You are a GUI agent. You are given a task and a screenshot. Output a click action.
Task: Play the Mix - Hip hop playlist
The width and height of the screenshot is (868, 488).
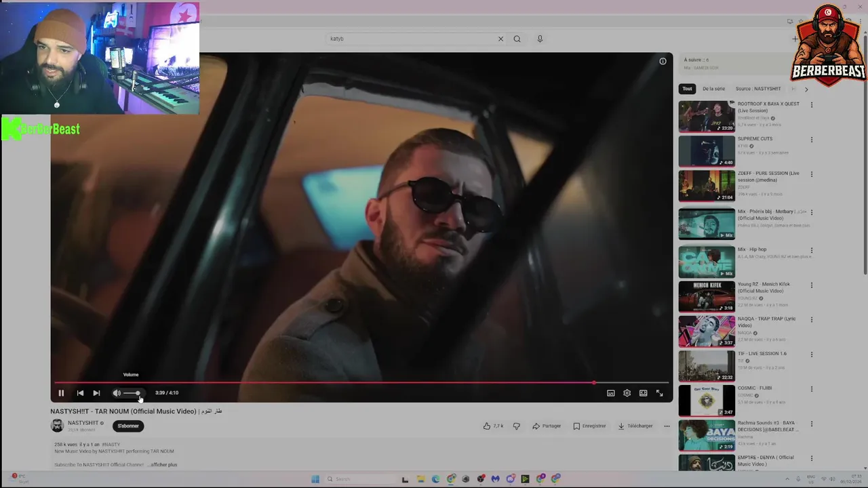tap(707, 262)
